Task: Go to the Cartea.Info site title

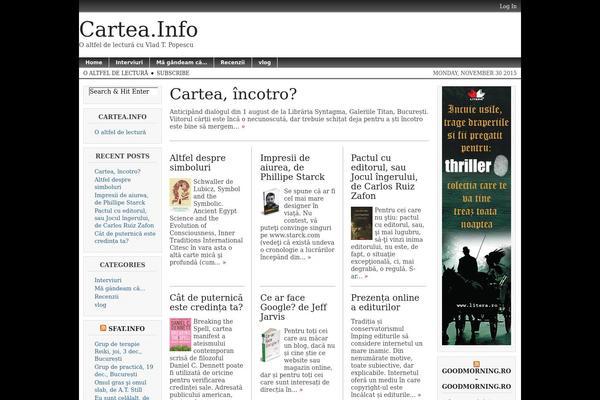Action: [x=139, y=29]
